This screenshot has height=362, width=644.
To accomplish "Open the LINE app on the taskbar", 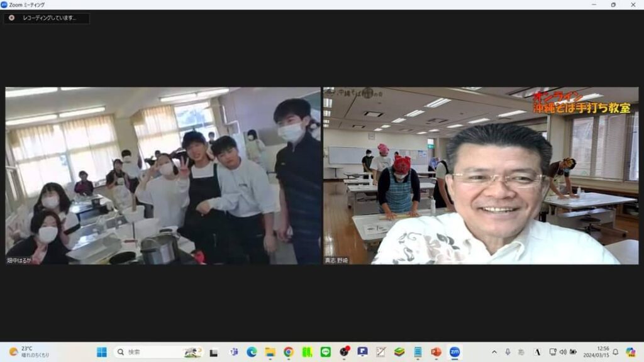I will (325, 352).
